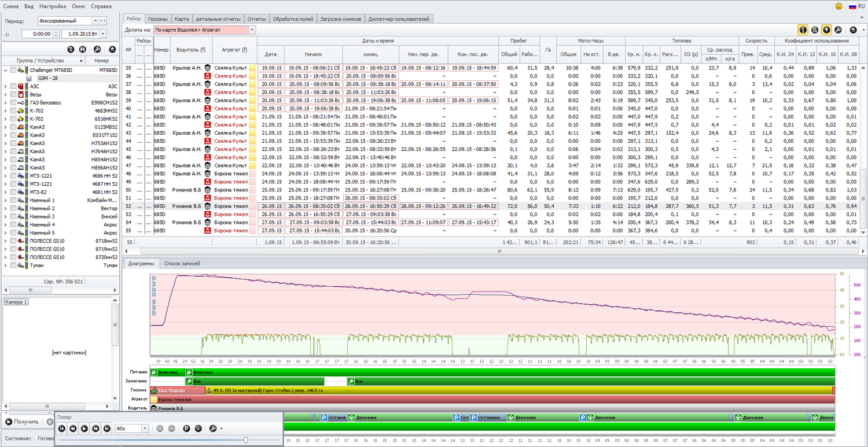Click the АЗС fuel pump icon

pos(21,86)
